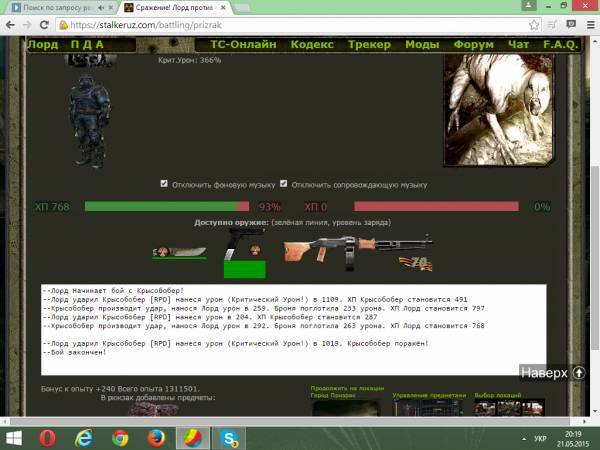Screen dimensions: 600x450
Task: Open Firefox from the taskbar
Action: (x=155, y=438)
